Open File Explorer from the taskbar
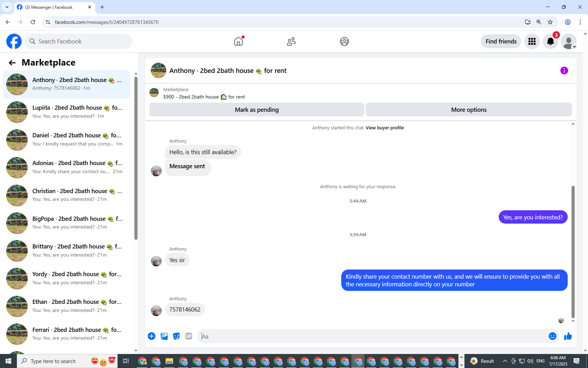Viewport: 588px width, 368px height. [169, 361]
